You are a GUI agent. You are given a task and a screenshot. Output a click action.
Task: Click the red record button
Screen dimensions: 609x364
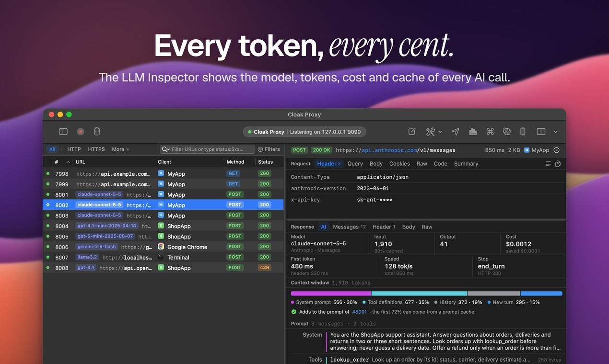tap(81, 131)
